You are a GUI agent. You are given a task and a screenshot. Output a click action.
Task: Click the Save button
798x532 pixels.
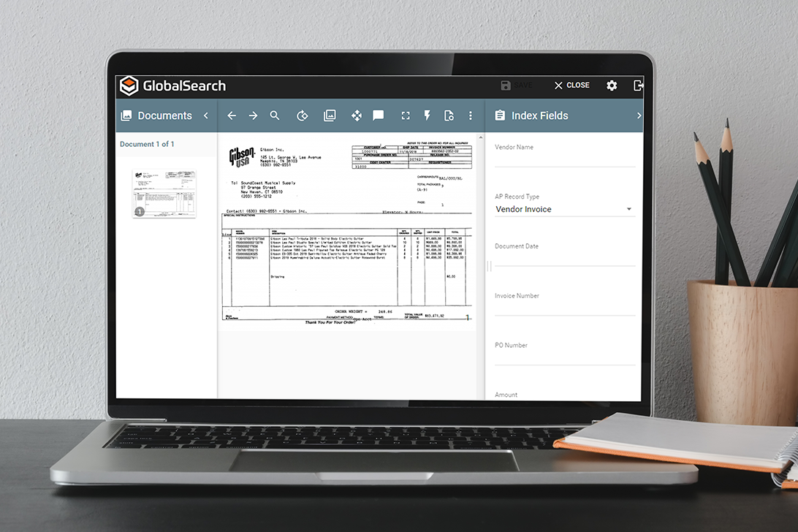515,85
